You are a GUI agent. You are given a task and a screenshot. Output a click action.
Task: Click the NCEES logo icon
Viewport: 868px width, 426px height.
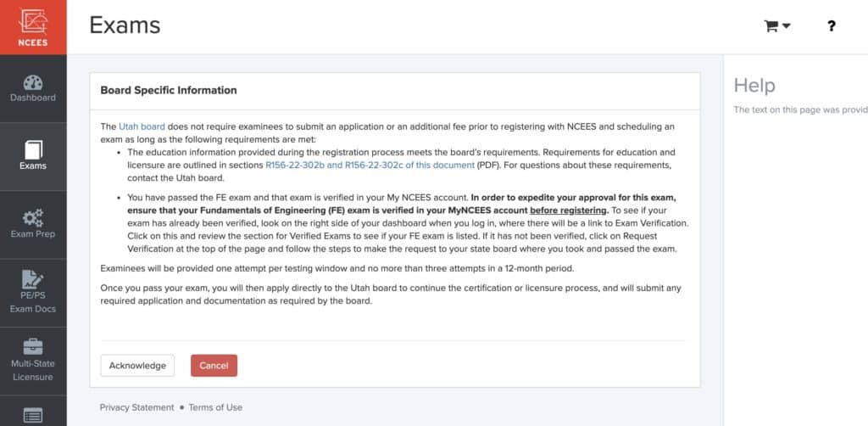click(x=32, y=21)
